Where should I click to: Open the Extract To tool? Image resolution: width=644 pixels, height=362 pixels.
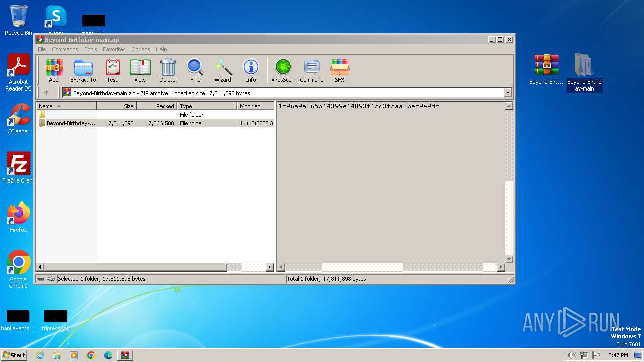click(83, 70)
